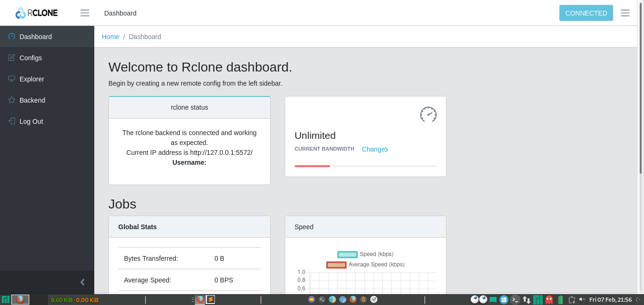Click the Rclone logo in the header
Screen dimensions: 644x305
point(36,13)
